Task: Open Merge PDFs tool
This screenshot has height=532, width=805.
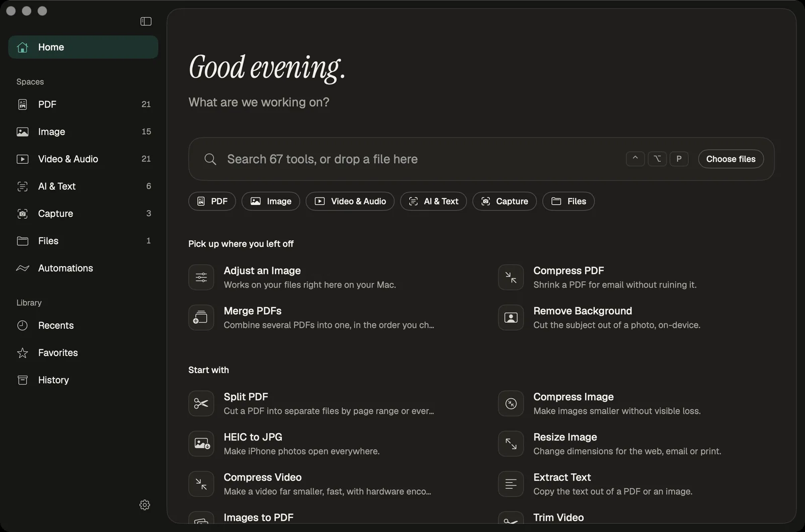Action: click(312, 317)
